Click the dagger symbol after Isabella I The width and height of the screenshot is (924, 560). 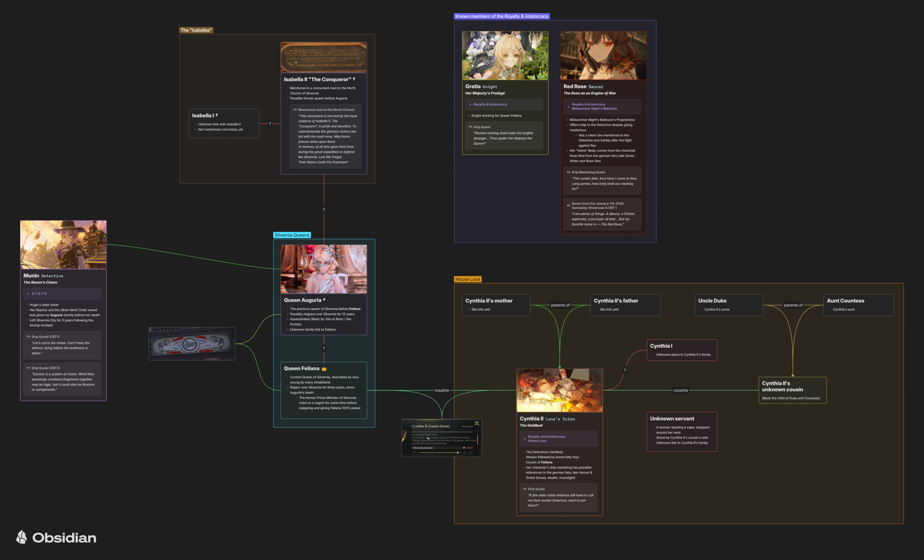coord(217,115)
